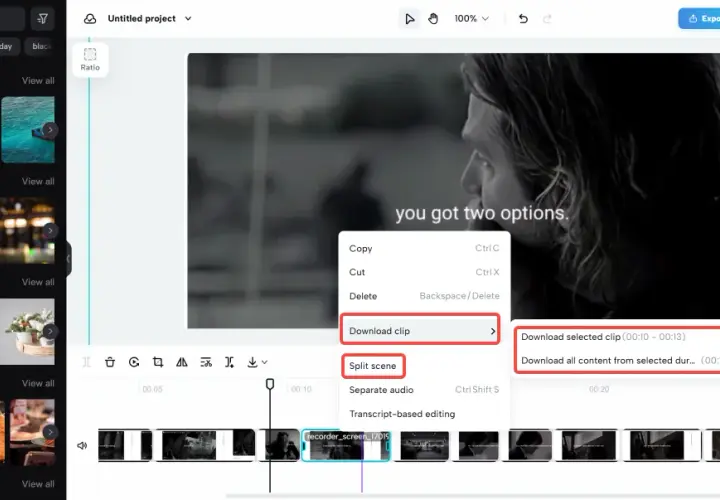Viewport: 720px width, 500px height.
Task: Click the next arrow on food thumbnail
Action: pos(50,432)
